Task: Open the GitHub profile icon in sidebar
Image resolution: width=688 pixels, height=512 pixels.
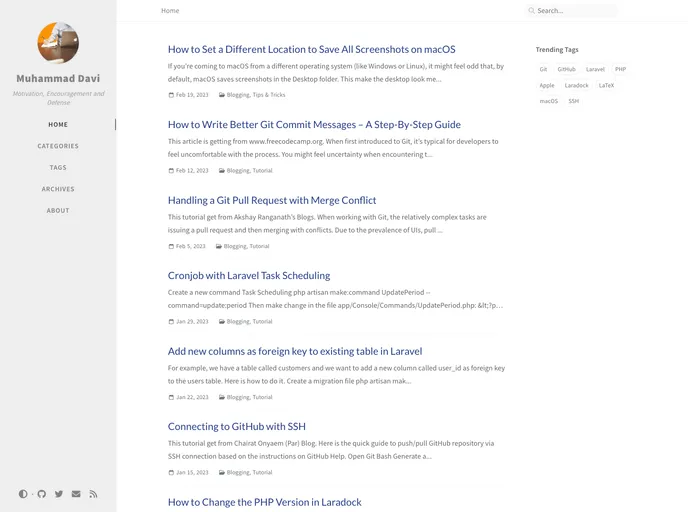Action: (x=42, y=494)
